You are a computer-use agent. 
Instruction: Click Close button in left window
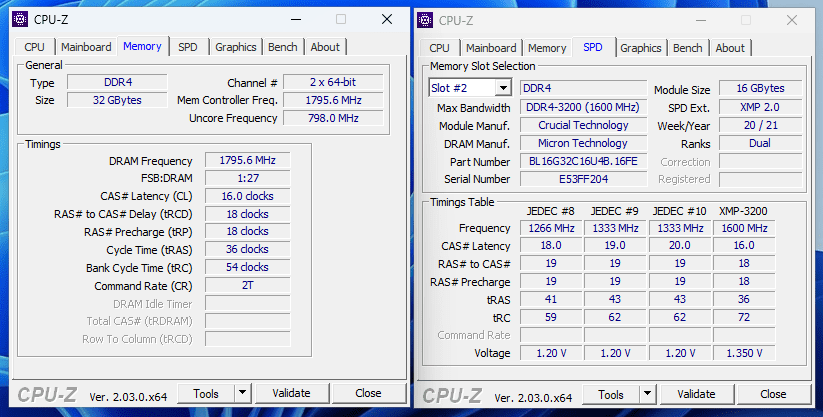[x=368, y=393]
